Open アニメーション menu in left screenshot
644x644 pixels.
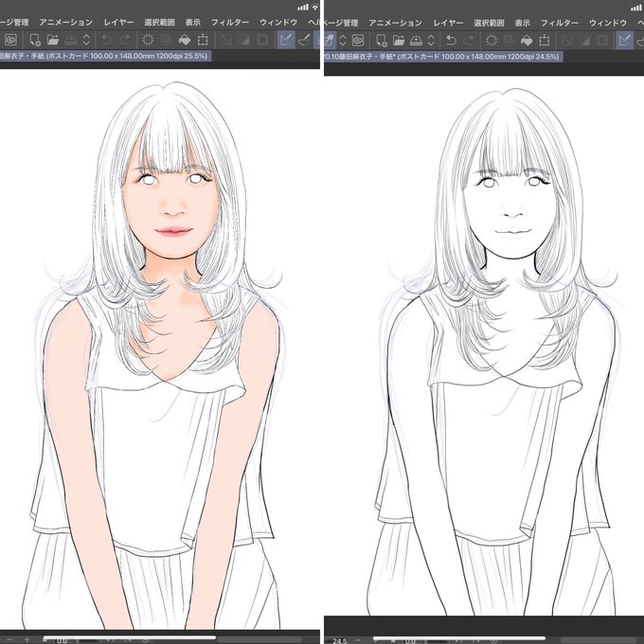[x=65, y=22]
